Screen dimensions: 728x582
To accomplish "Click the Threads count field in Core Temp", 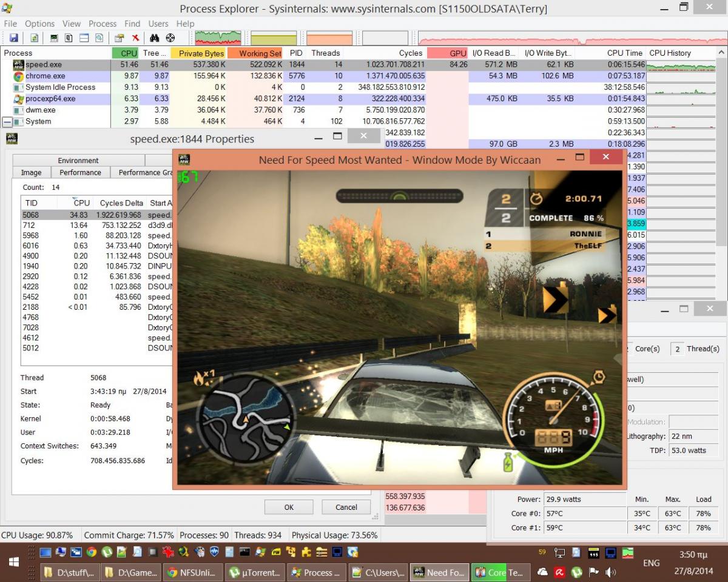I will click(678, 349).
